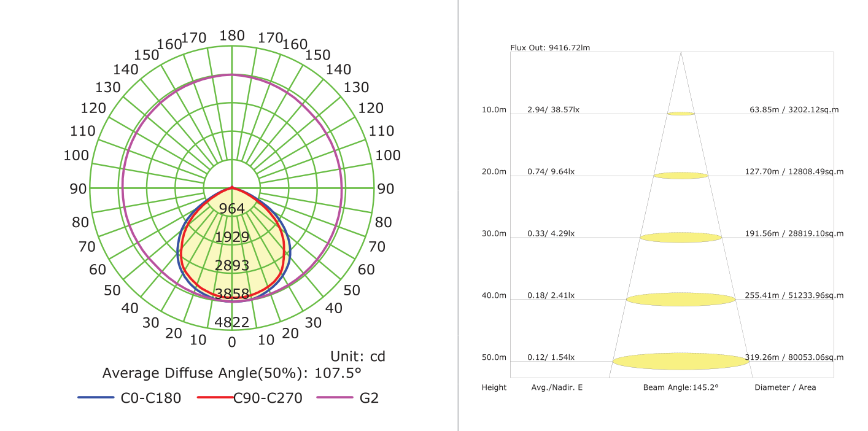Click the 0.12/ 1.54lx illuminance value

pyautogui.click(x=551, y=357)
